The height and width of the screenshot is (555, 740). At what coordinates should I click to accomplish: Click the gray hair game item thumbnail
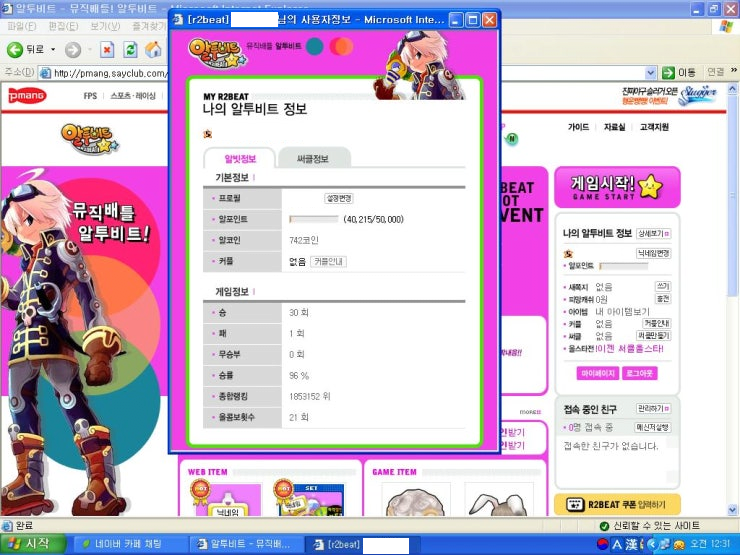click(x=416, y=499)
